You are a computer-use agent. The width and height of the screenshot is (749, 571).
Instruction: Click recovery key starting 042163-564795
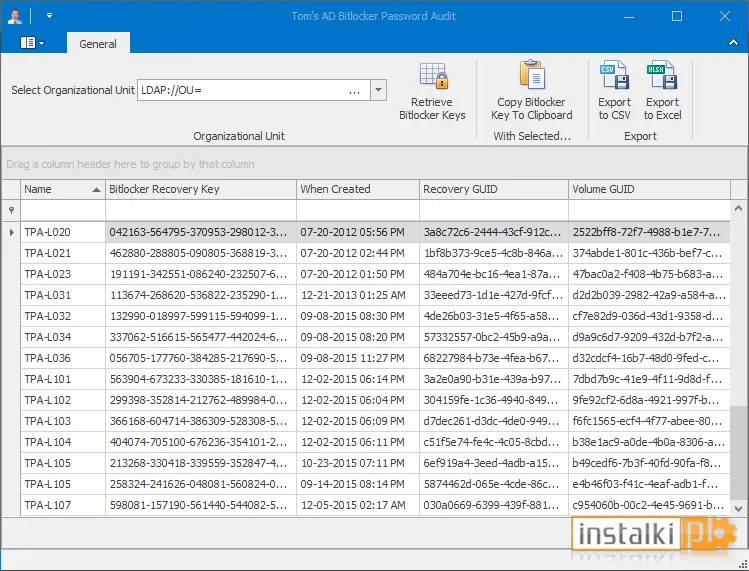(201, 232)
